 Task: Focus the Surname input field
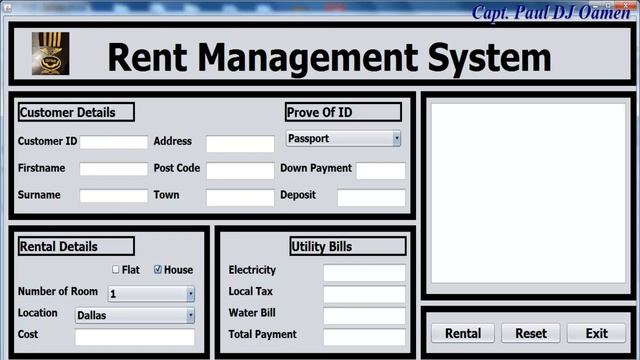pyautogui.click(x=113, y=196)
